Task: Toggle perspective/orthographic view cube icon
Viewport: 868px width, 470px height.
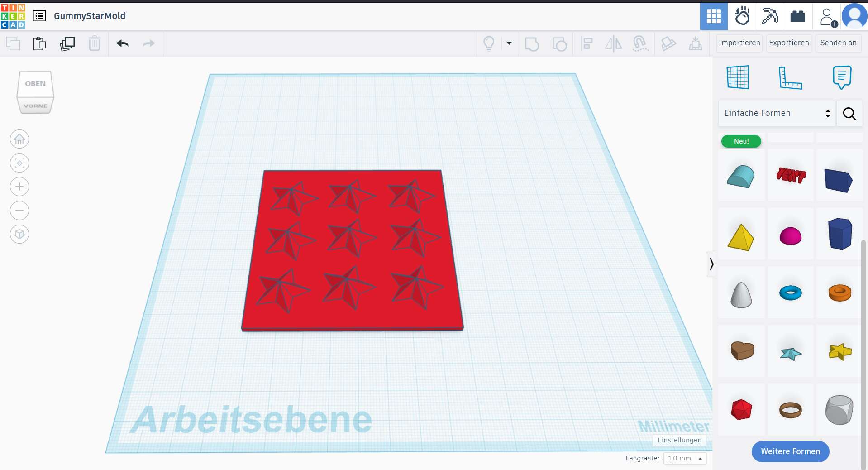Action: (19, 234)
